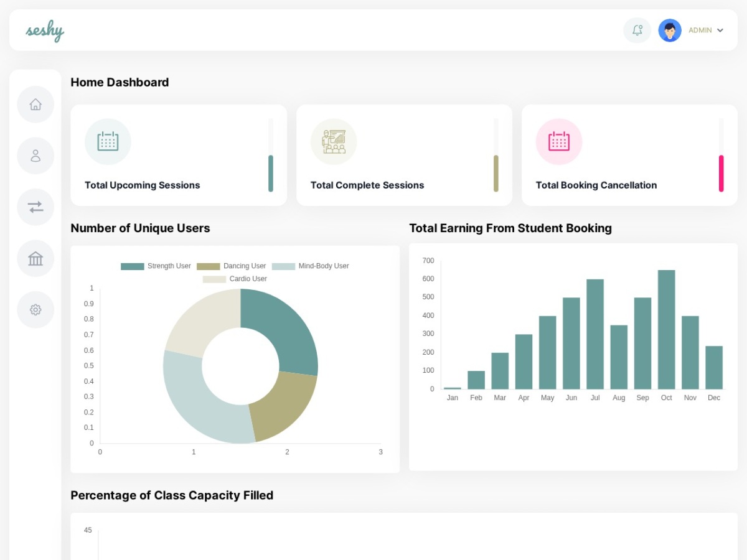
Task: Click the Total Upcoming Sessions calendar icon
Action: 108,142
